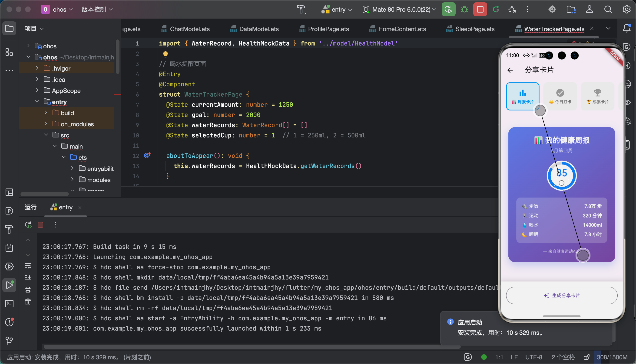The height and width of the screenshot is (364, 636).
Task: Click the soft-wrap icon in run console
Action: (x=28, y=266)
